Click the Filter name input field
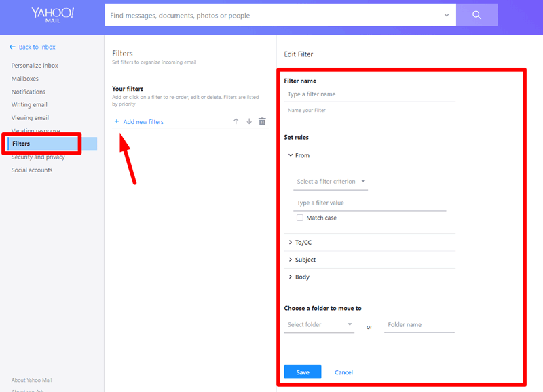This screenshot has height=392, width=543. point(370,94)
